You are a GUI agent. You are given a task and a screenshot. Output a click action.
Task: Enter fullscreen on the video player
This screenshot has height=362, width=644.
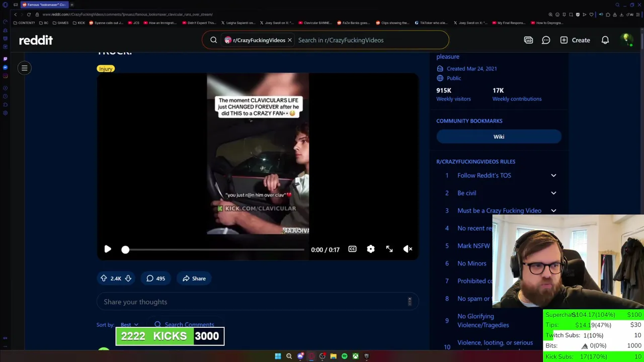(389, 249)
